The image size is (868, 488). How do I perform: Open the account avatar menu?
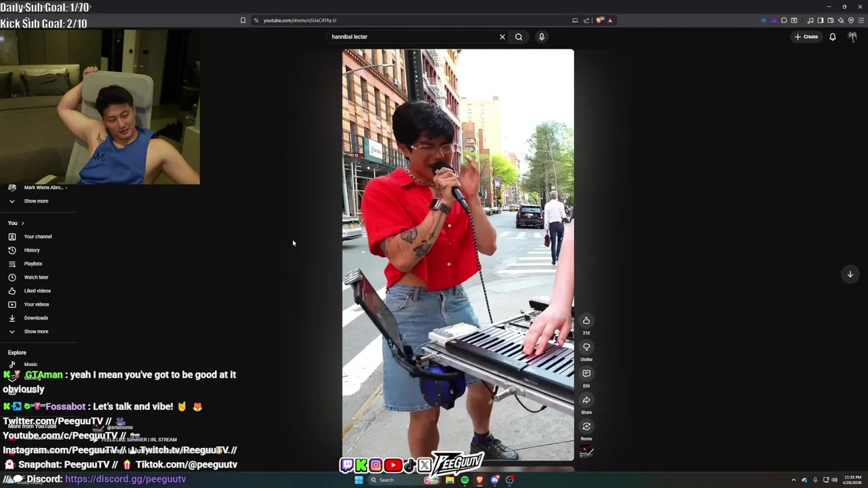(x=852, y=37)
